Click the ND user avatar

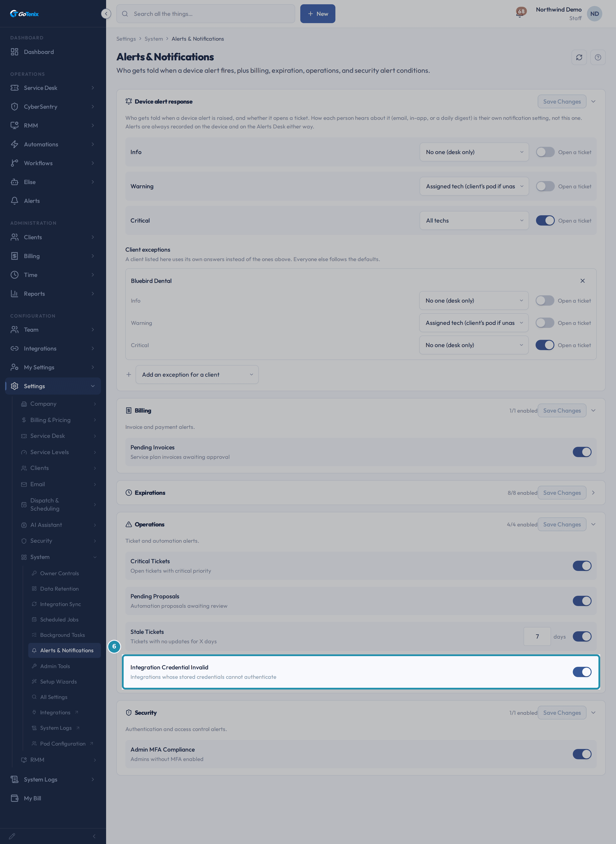click(x=594, y=14)
